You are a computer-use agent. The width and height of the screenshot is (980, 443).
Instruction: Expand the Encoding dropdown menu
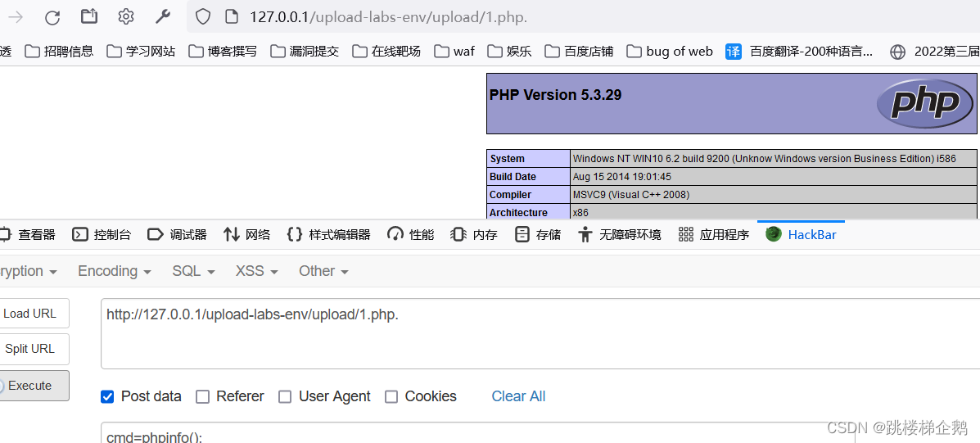coord(114,271)
